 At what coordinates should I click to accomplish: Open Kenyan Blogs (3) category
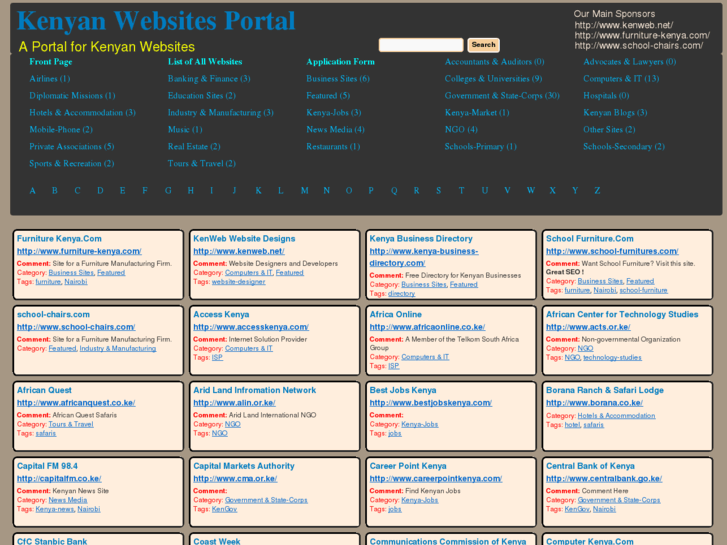point(615,113)
